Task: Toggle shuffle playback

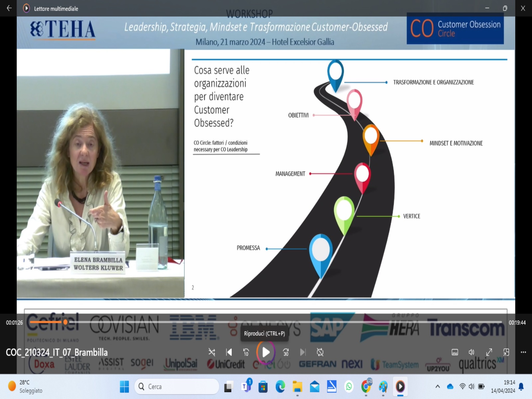Action: [211, 352]
